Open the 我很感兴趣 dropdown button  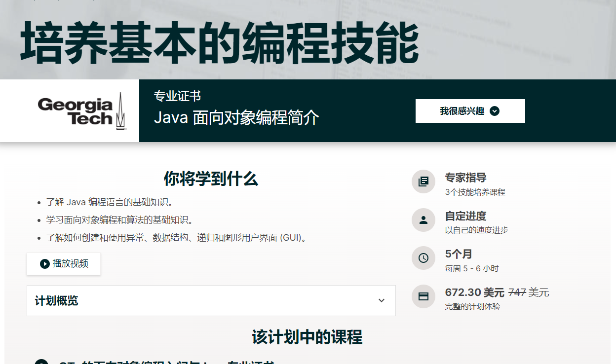pos(470,111)
